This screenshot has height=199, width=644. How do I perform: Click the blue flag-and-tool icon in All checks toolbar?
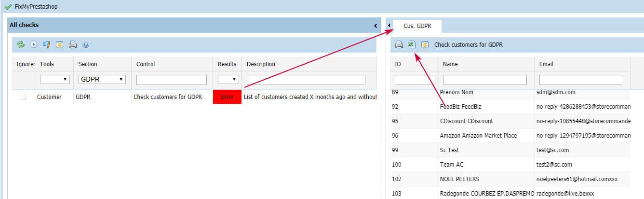[47, 45]
